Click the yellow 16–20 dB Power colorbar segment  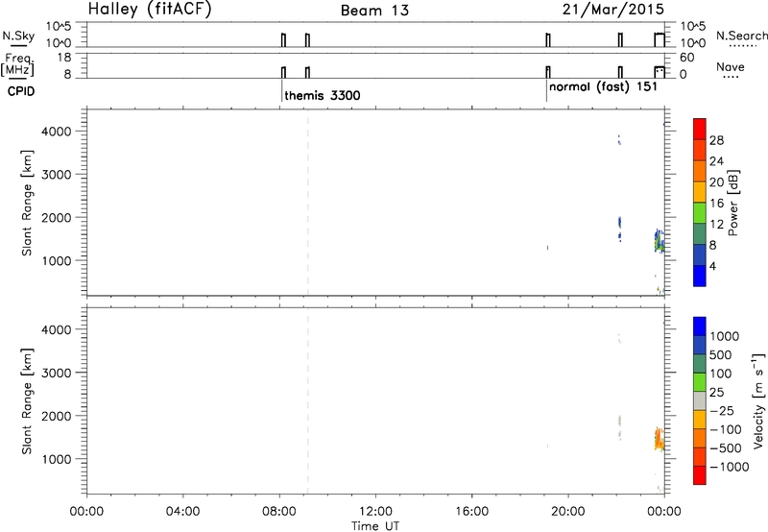pos(700,191)
